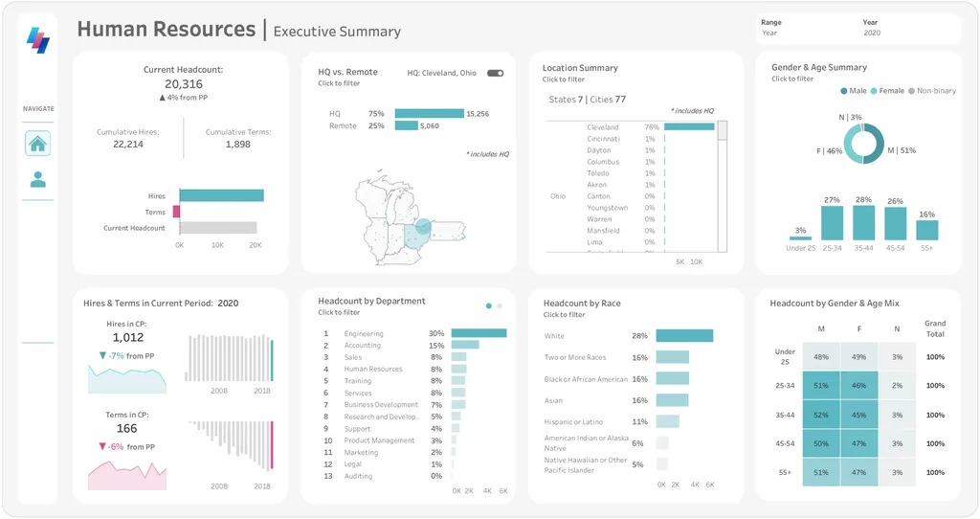980x519 pixels.
Task: Click the Current Headcount value 20,316
Action: tap(184, 84)
